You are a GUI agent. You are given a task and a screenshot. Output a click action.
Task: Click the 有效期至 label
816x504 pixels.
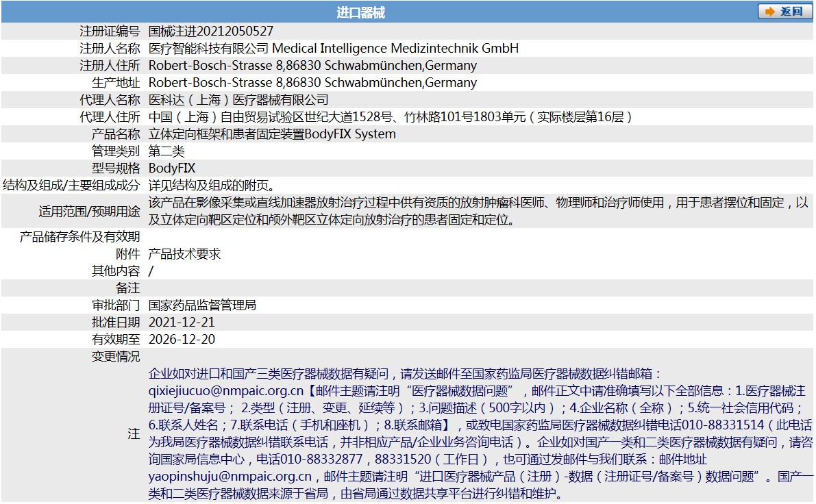click(x=116, y=340)
